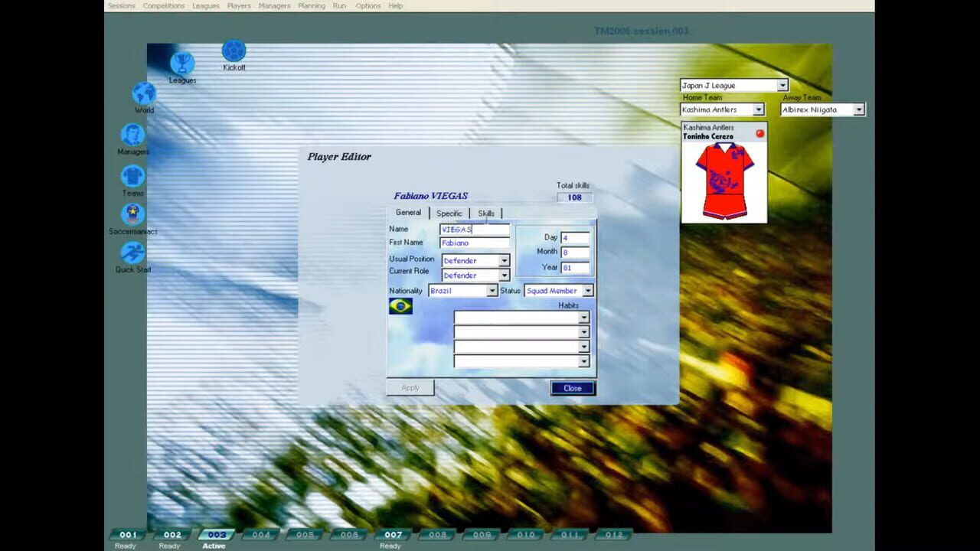Click the First Name field Fabiano

(x=475, y=243)
